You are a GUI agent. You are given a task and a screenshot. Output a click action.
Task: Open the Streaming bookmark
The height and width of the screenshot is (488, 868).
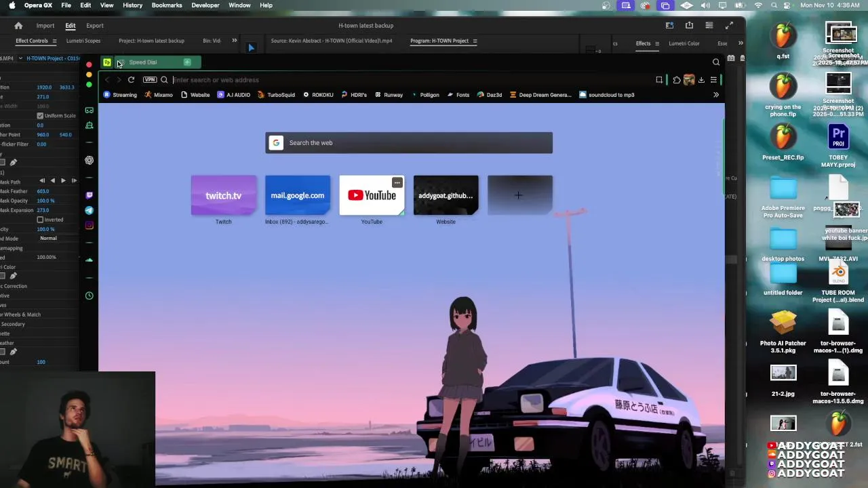(x=120, y=95)
